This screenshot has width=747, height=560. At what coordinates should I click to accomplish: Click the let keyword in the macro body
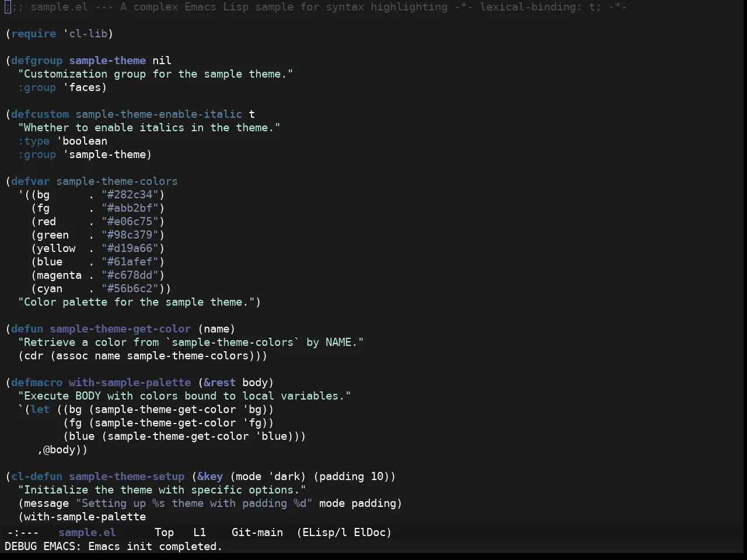pyautogui.click(x=40, y=409)
